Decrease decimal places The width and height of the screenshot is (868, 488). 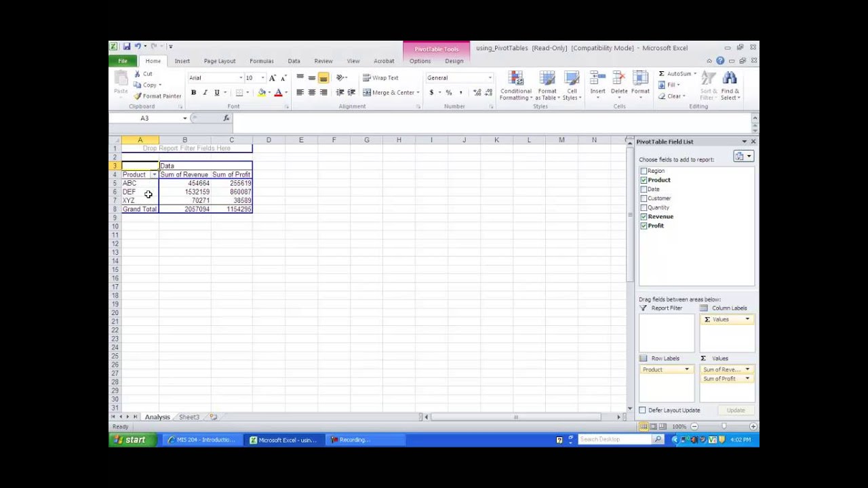pyautogui.click(x=488, y=92)
